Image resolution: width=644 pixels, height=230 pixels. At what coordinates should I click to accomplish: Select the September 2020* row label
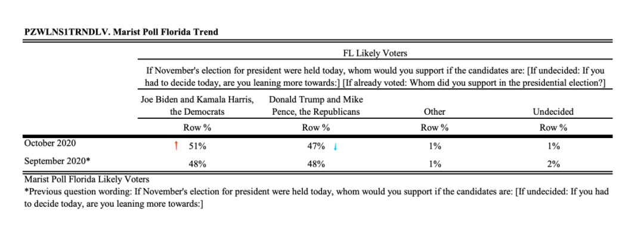57,161
